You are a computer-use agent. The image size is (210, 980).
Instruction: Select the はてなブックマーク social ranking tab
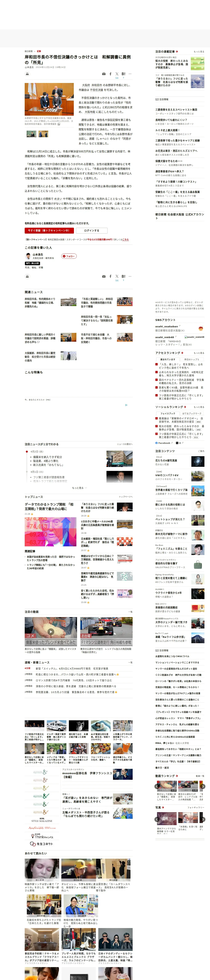[x=192, y=413]
